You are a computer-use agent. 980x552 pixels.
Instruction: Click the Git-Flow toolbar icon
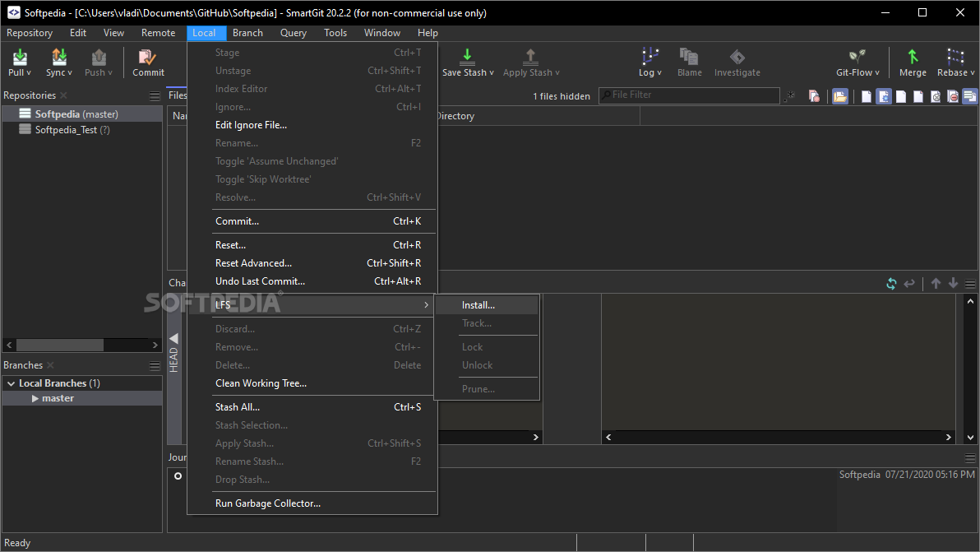[x=857, y=57]
